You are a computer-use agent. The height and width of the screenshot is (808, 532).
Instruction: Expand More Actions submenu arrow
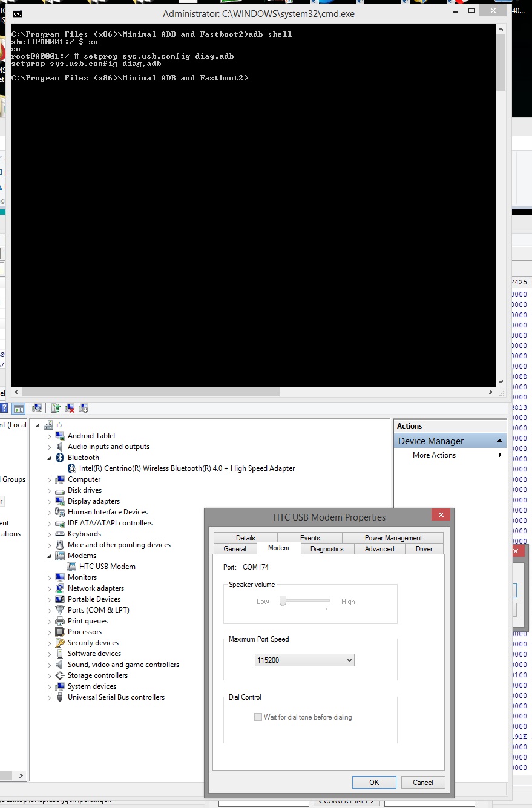click(500, 455)
